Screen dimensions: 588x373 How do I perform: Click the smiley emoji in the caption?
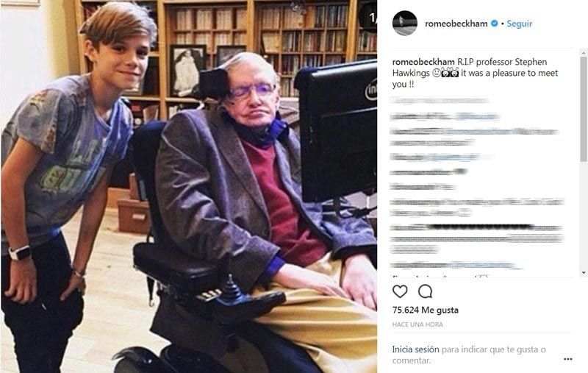pos(437,73)
